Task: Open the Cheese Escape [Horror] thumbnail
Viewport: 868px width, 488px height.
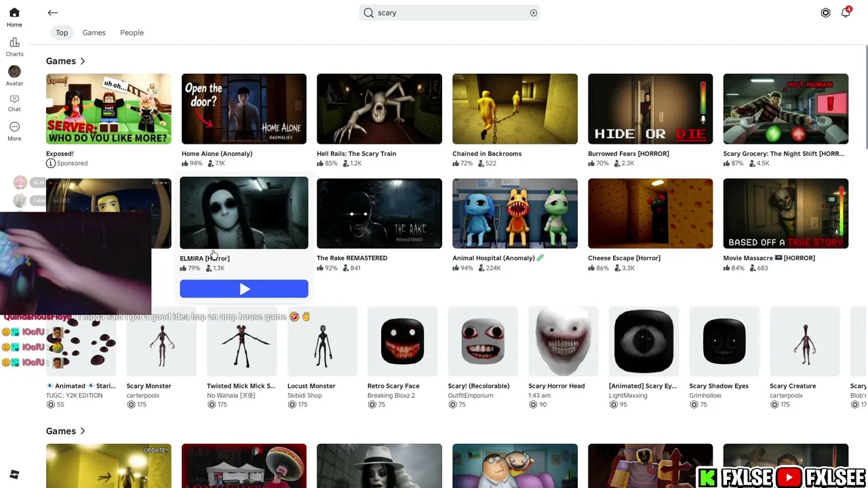Action: click(650, 213)
